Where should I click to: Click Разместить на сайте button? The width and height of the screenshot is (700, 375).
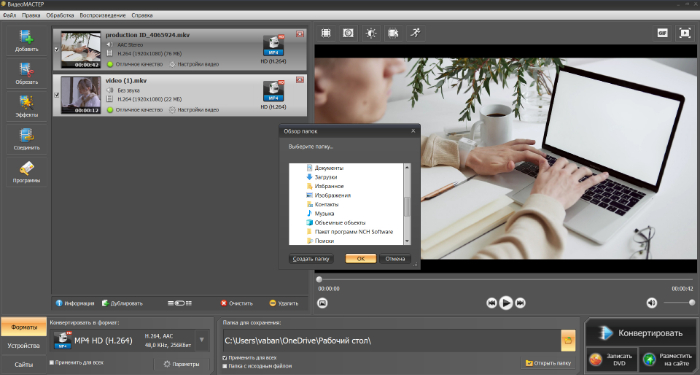[x=668, y=359]
